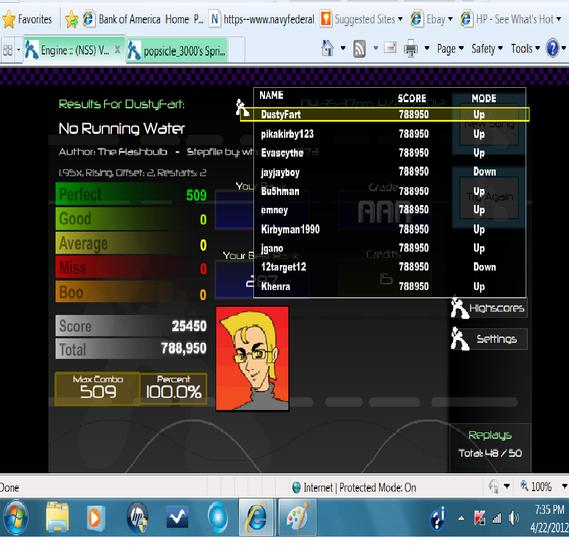This screenshot has width=569, height=560.
Task: Click the Read Mail icon
Action: tap(390, 48)
